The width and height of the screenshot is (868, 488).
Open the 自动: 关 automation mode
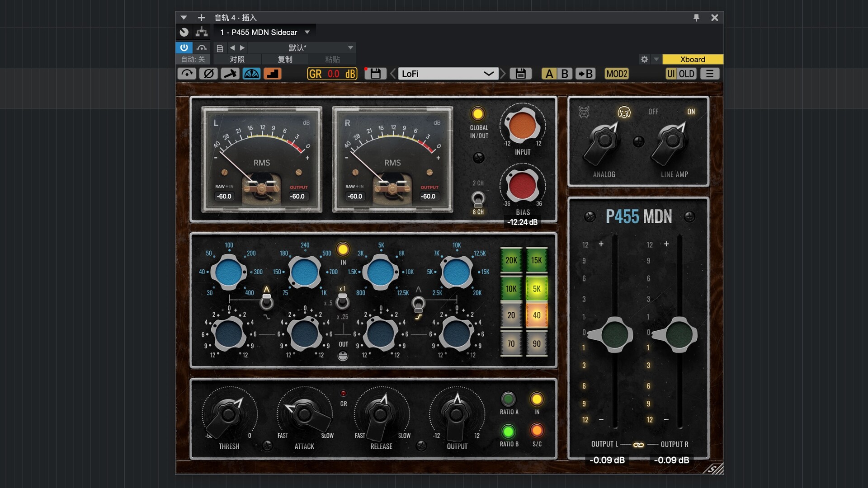193,59
